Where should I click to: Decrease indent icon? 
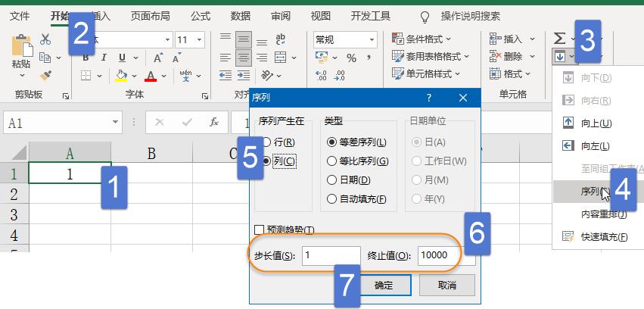(225, 76)
